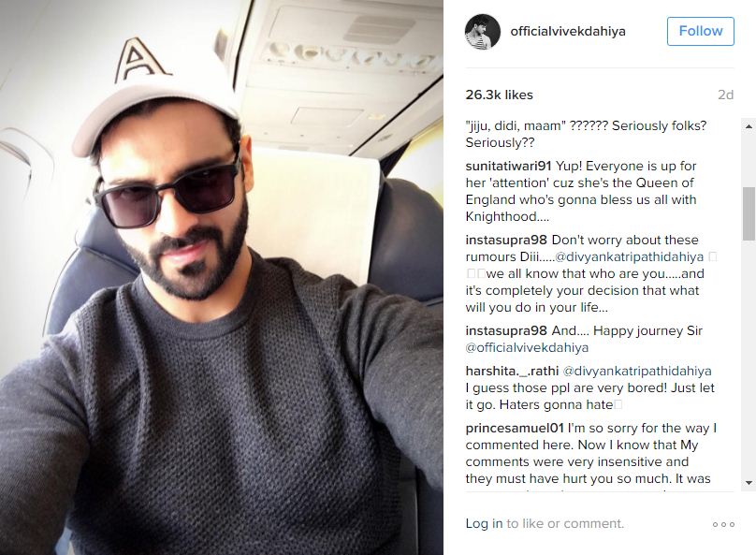Click the @officialvivekdahiya mention in comments
Viewport: 756px width, 555px height.
point(527,347)
